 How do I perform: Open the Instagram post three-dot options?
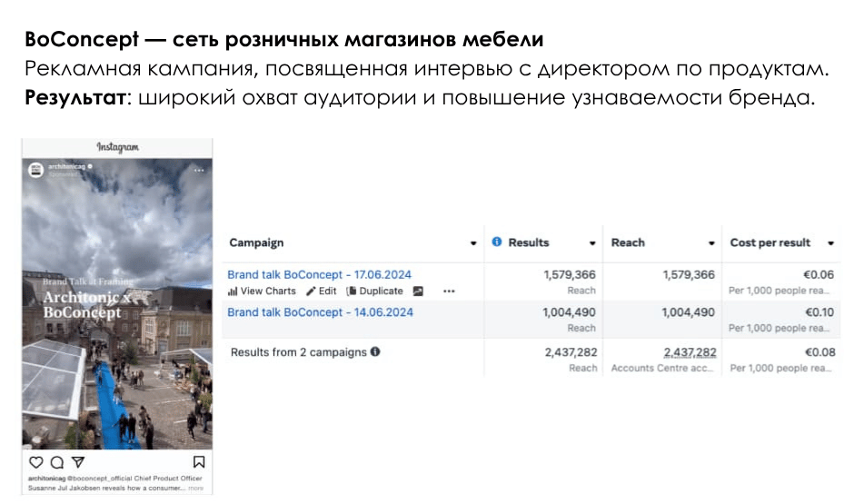coord(199,171)
